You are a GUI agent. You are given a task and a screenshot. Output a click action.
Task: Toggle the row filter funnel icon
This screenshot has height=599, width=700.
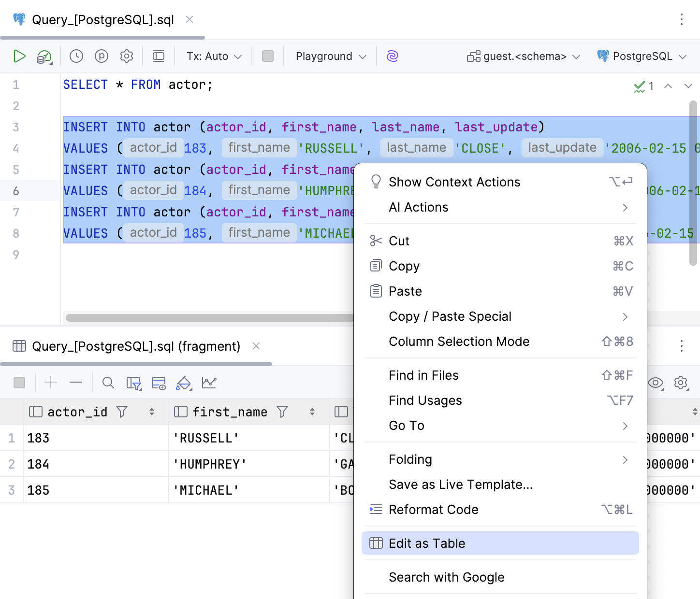pos(134,383)
